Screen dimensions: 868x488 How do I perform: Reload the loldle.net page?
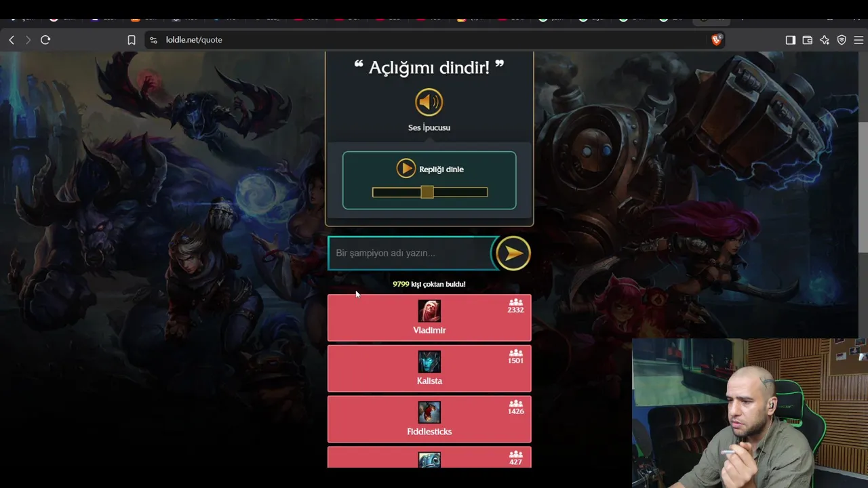[45, 40]
